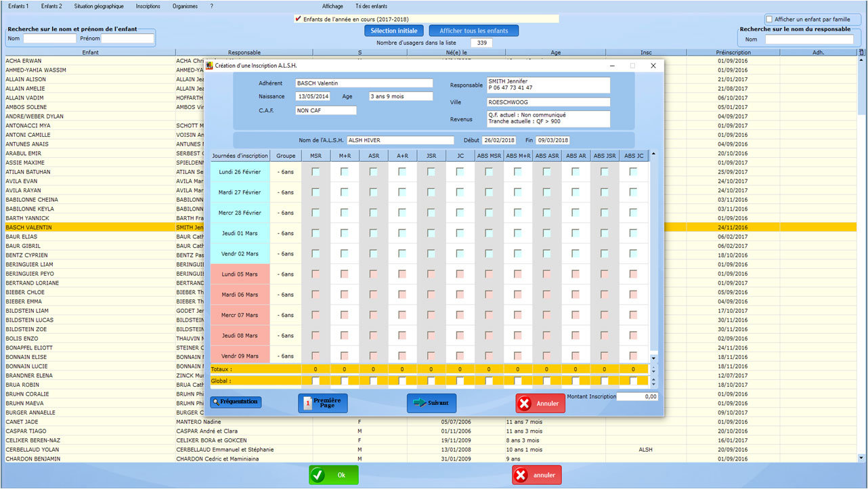This screenshot has height=489, width=868.
Task: Open the Inscriptions menu
Action: tap(148, 6)
